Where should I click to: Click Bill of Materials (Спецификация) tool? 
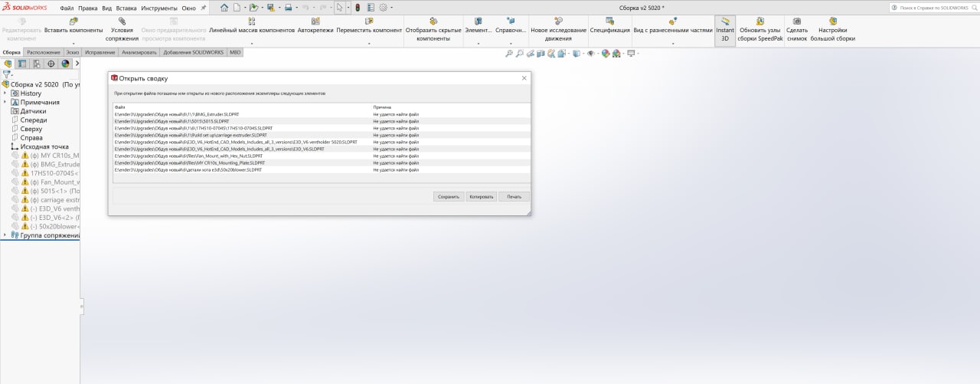609,27
